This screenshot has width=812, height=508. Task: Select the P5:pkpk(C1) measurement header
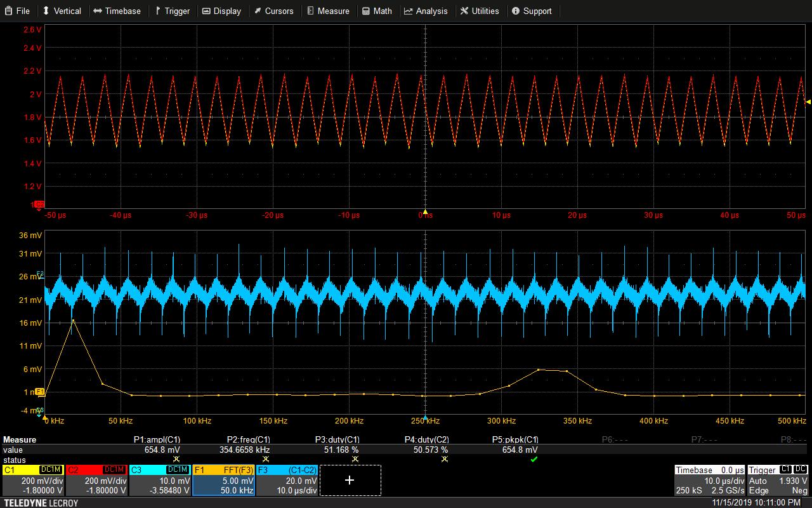[516, 439]
